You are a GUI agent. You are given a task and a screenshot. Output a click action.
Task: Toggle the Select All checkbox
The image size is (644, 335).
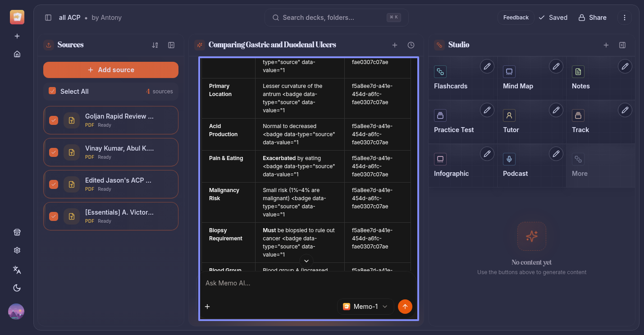click(52, 91)
